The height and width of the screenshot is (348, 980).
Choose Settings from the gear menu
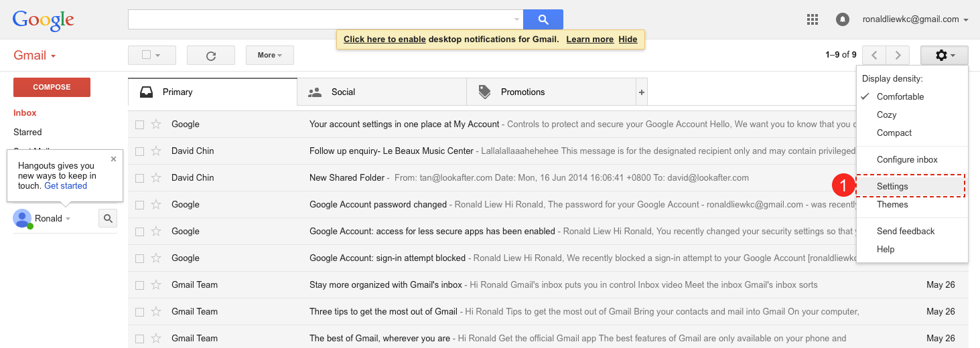[912, 186]
